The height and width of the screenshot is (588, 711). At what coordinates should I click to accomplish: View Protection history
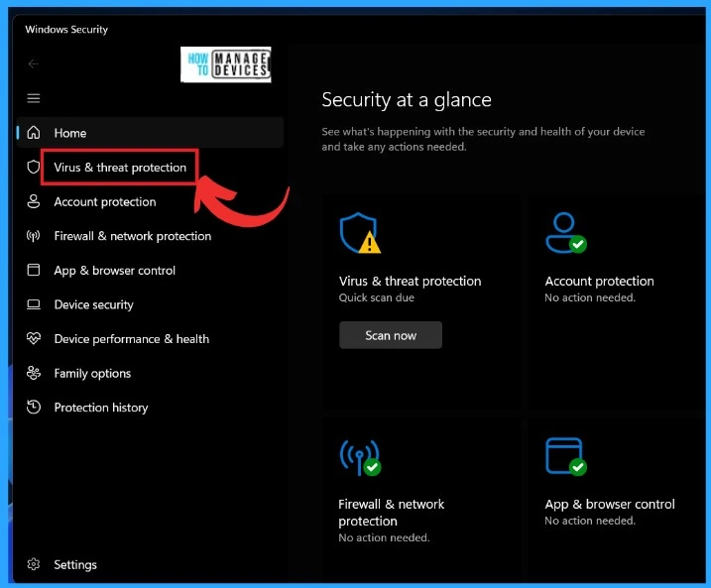point(101,408)
